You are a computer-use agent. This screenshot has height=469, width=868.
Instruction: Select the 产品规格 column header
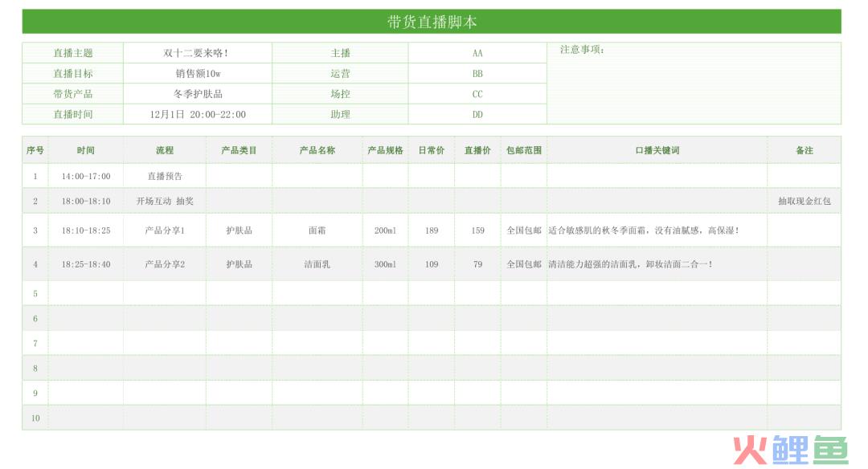pos(385,150)
